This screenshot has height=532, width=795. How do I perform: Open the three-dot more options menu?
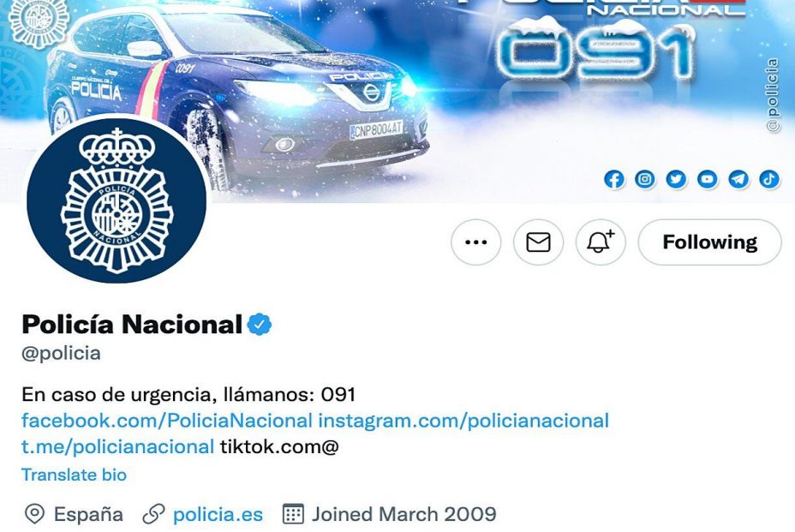click(475, 242)
